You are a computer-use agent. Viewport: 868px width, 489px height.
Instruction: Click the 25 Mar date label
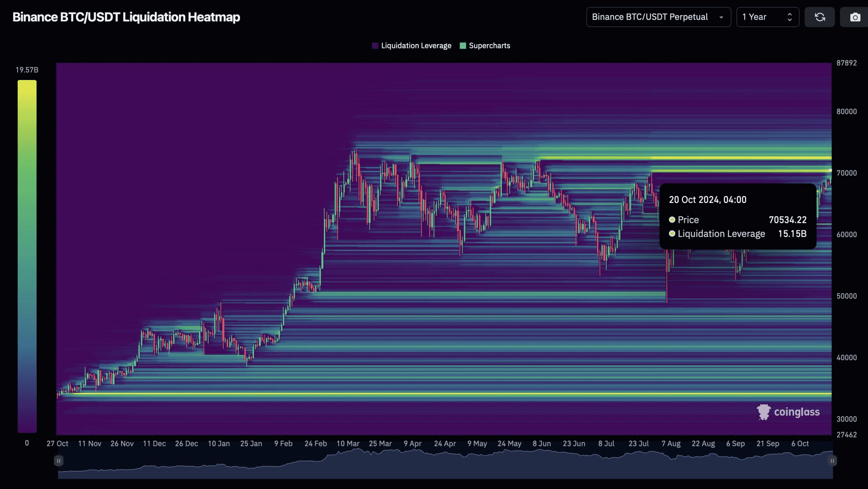pos(380,444)
